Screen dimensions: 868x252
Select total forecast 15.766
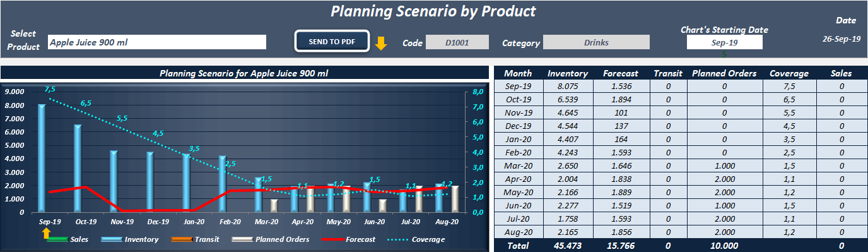tap(621, 245)
